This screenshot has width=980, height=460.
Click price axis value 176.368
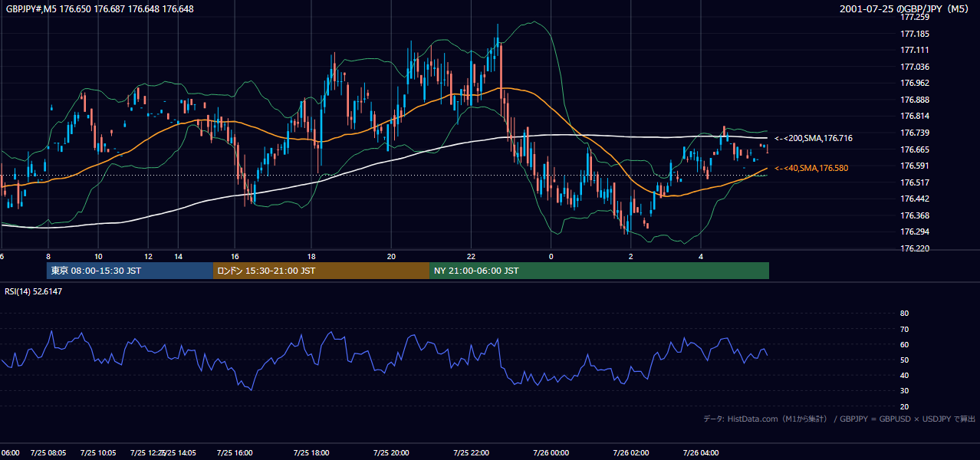pyautogui.click(x=915, y=215)
